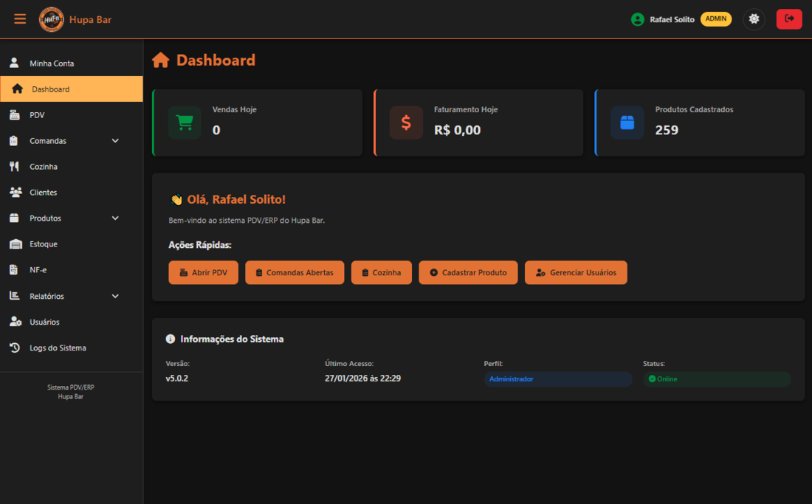The height and width of the screenshot is (504, 812).
Task: Click the Vendas Hoje card
Action: [x=258, y=122]
